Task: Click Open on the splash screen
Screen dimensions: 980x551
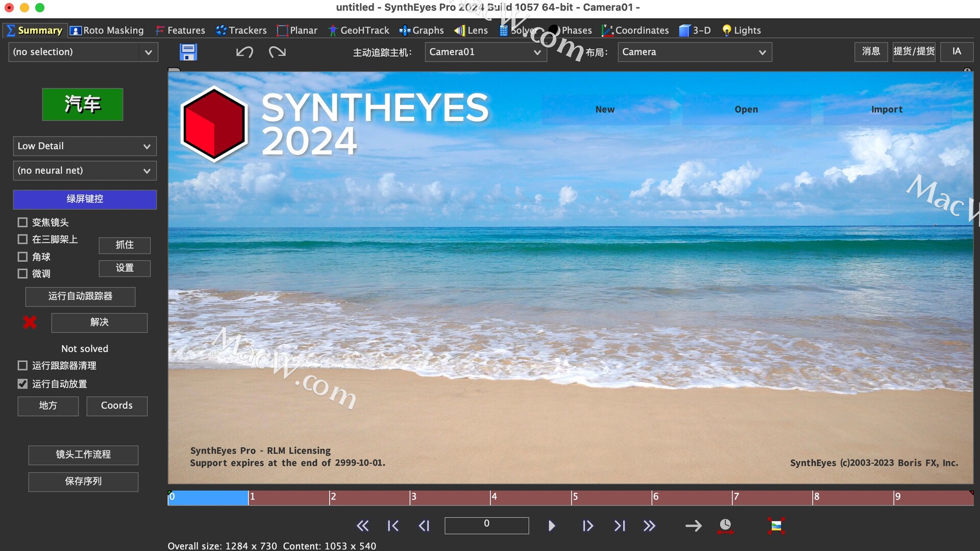Action: 746,109
